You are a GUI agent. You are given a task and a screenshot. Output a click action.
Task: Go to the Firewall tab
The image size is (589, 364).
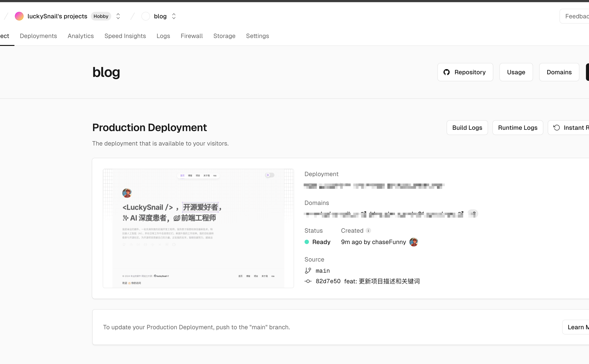point(192,36)
